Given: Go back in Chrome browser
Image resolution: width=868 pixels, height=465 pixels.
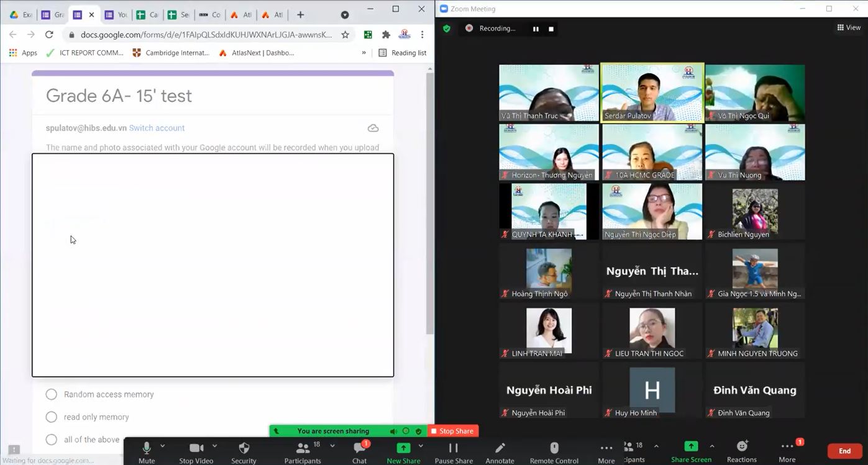Looking at the screenshot, I should click(x=13, y=35).
